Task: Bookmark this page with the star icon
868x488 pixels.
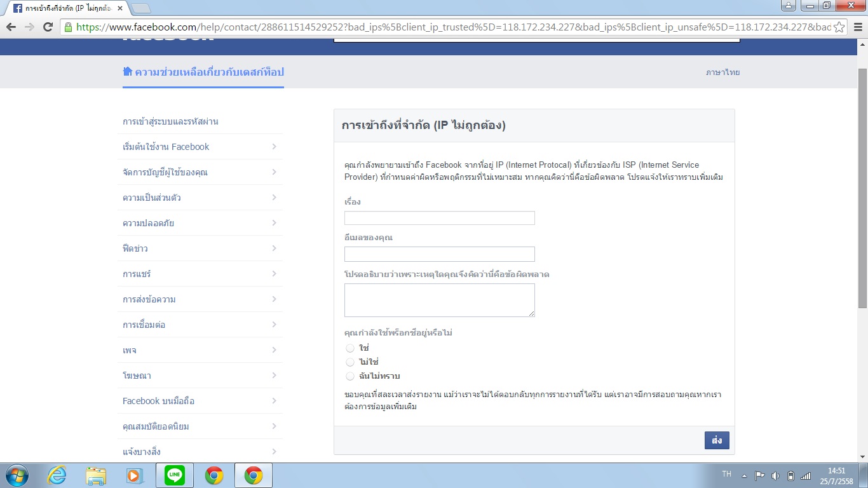Action: [839, 27]
